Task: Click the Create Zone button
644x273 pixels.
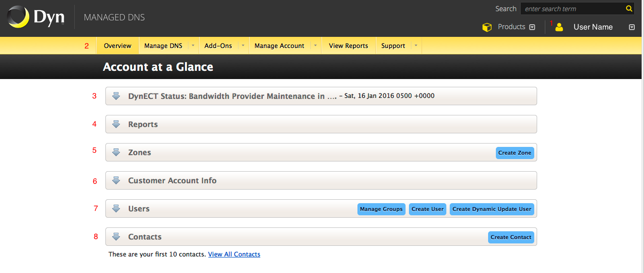Action: click(515, 153)
